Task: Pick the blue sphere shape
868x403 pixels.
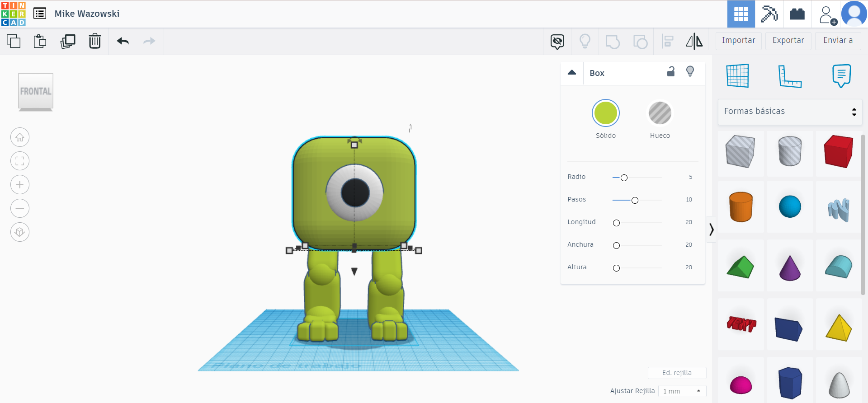Action: tap(790, 207)
